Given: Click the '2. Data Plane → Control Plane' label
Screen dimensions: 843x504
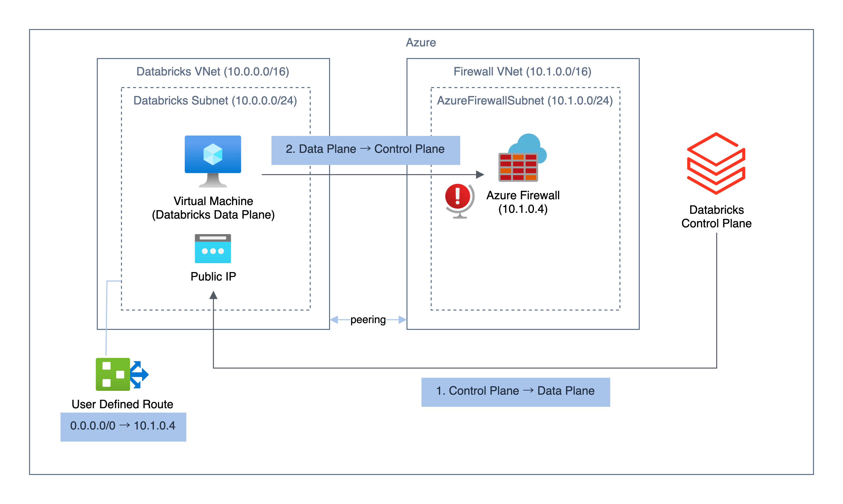Looking at the screenshot, I should point(366,150).
